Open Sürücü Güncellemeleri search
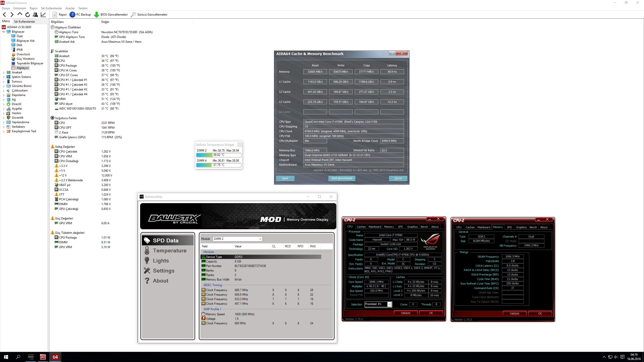The width and height of the screenshot is (644, 362). pos(149,15)
